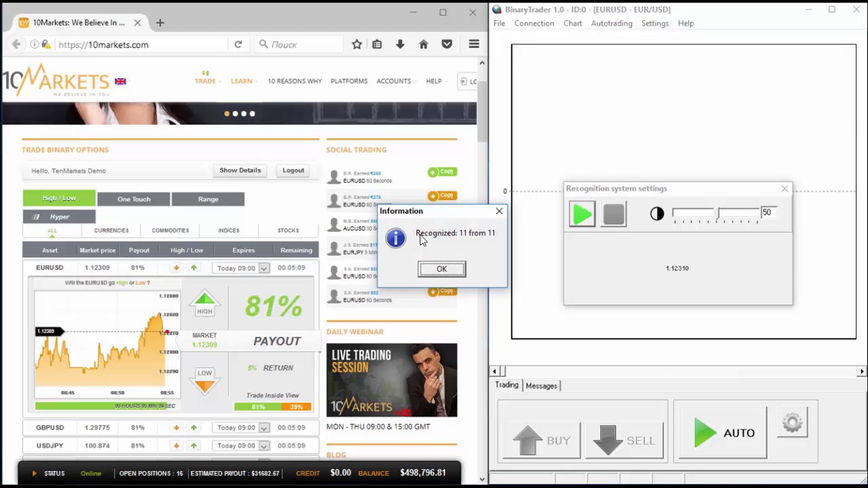Open the Connection menu in BinaryTrader

(534, 23)
